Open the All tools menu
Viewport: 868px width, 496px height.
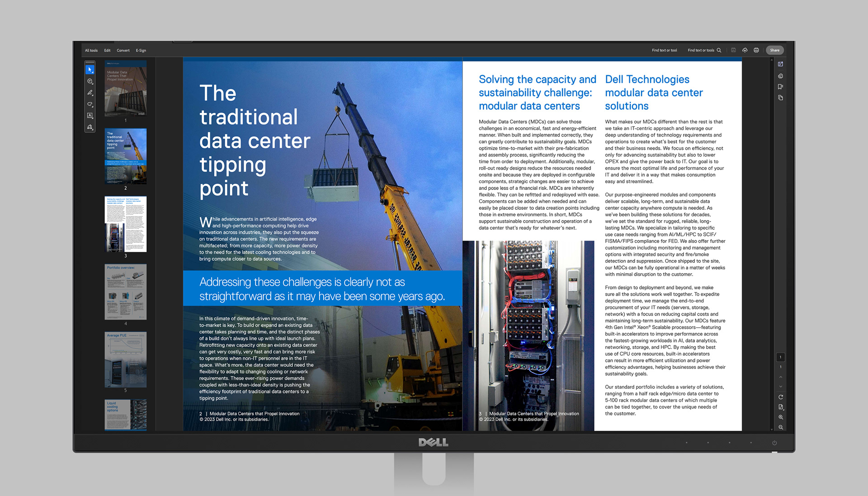91,51
